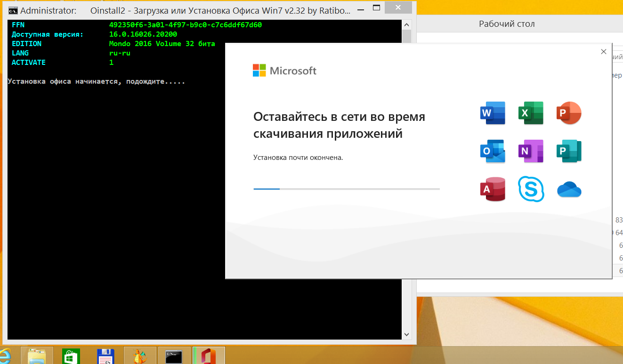Click the OneDrive cloud icon
This screenshot has width=623, height=364.
pyautogui.click(x=569, y=190)
